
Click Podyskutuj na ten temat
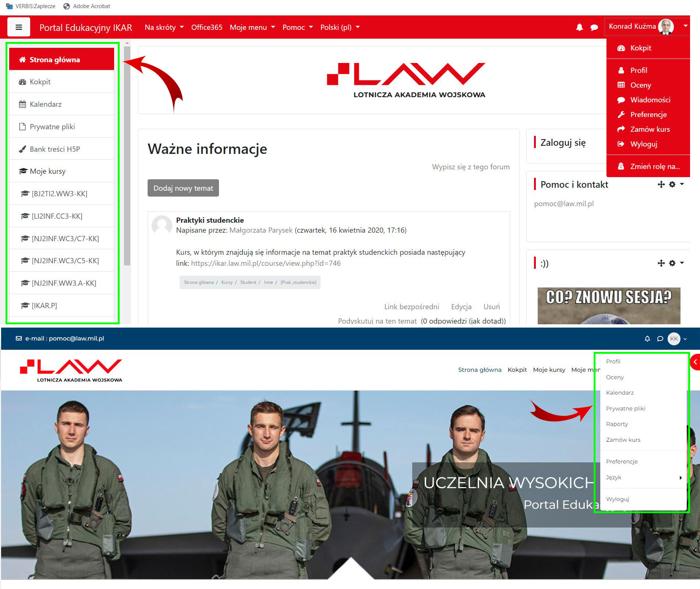tap(377, 321)
